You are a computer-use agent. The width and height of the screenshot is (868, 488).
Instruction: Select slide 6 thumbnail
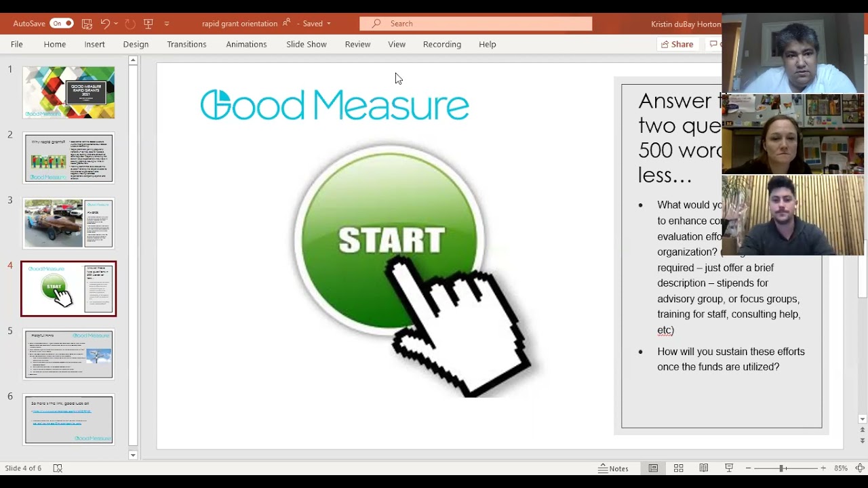68,420
